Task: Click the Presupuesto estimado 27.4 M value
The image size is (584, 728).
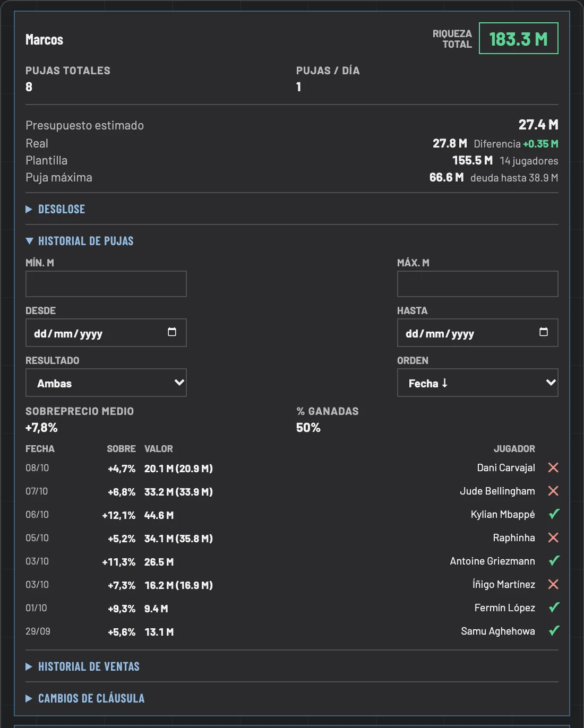Action: pos(538,125)
